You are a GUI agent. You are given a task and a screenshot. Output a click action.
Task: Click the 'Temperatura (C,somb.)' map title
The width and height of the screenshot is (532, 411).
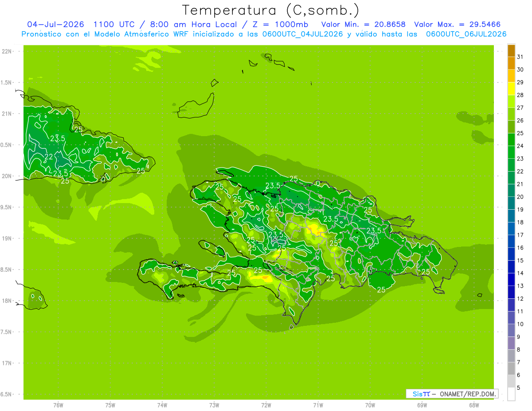pos(271,10)
